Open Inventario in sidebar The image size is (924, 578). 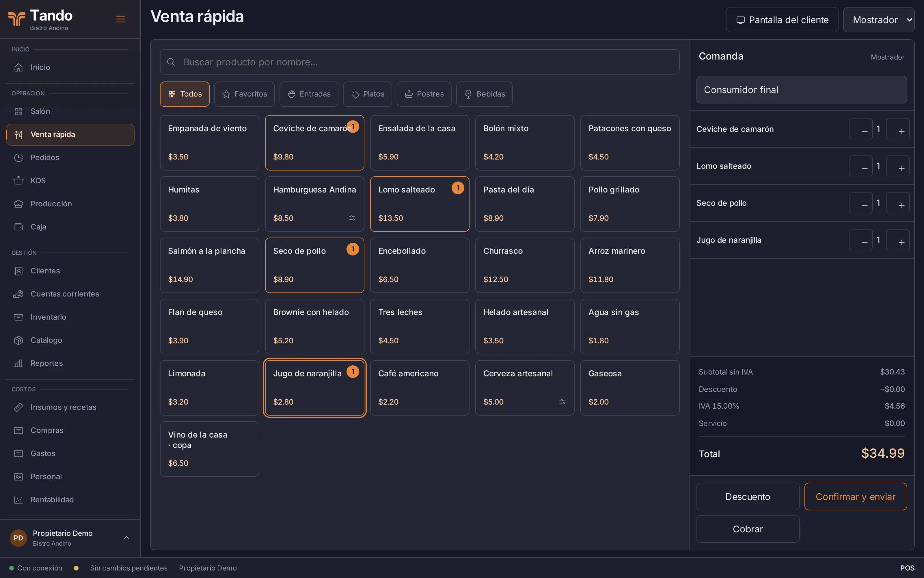70,317
